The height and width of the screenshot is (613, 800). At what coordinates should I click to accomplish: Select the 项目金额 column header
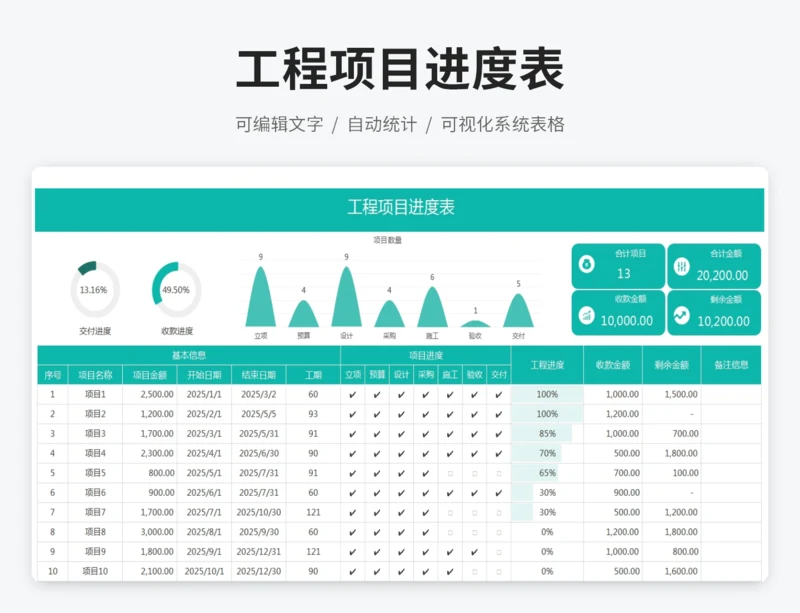click(x=150, y=375)
